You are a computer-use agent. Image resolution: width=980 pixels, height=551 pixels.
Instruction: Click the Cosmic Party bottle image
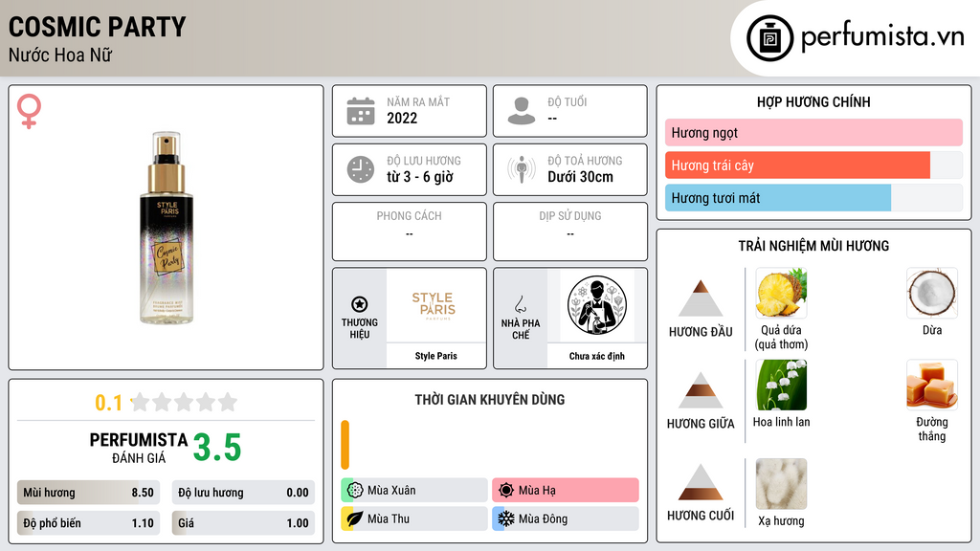pos(167,228)
